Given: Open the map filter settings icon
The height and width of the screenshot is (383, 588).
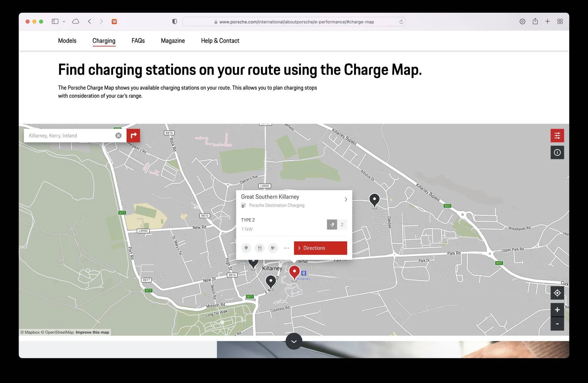Looking at the screenshot, I should [557, 136].
